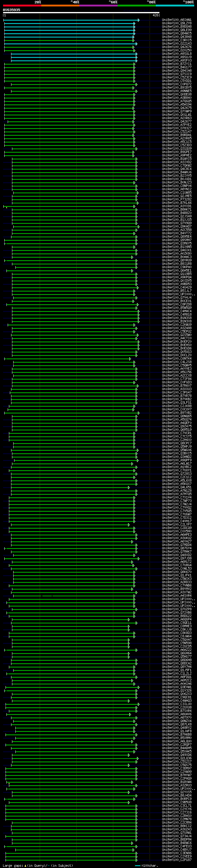Screen dimensions: 197x868
Task: Select hit label UniRef100_B0EP20
Action: 176,342
